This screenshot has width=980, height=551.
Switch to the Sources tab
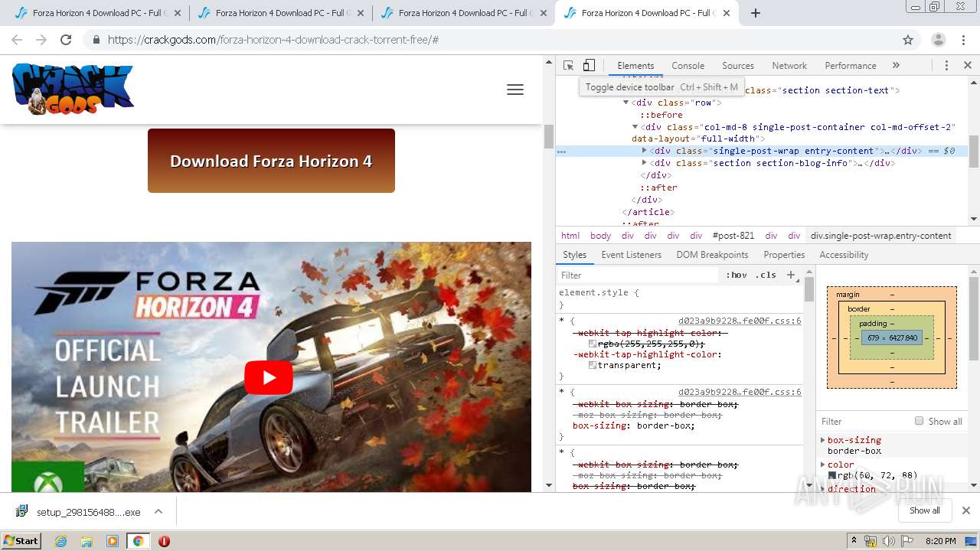(738, 66)
